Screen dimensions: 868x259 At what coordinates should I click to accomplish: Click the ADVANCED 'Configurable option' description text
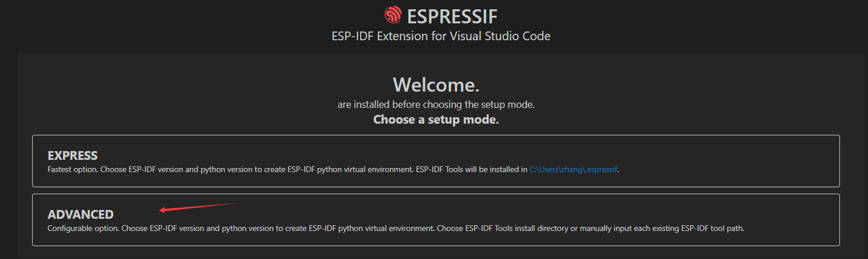coord(396,228)
